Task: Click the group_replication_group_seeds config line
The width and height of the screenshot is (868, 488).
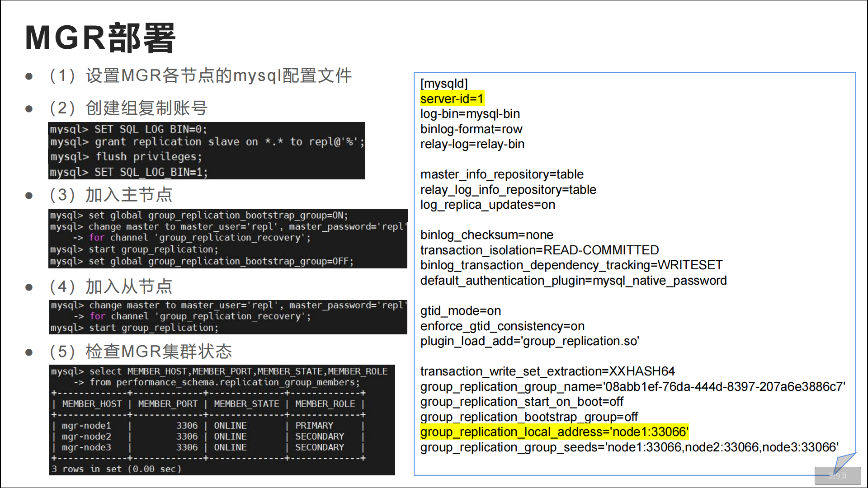Action: click(x=629, y=447)
